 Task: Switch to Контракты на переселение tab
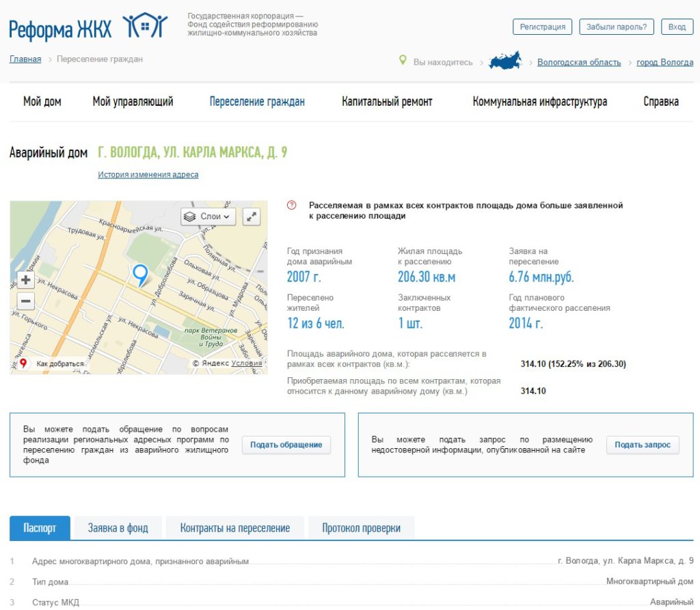[234, 528]
